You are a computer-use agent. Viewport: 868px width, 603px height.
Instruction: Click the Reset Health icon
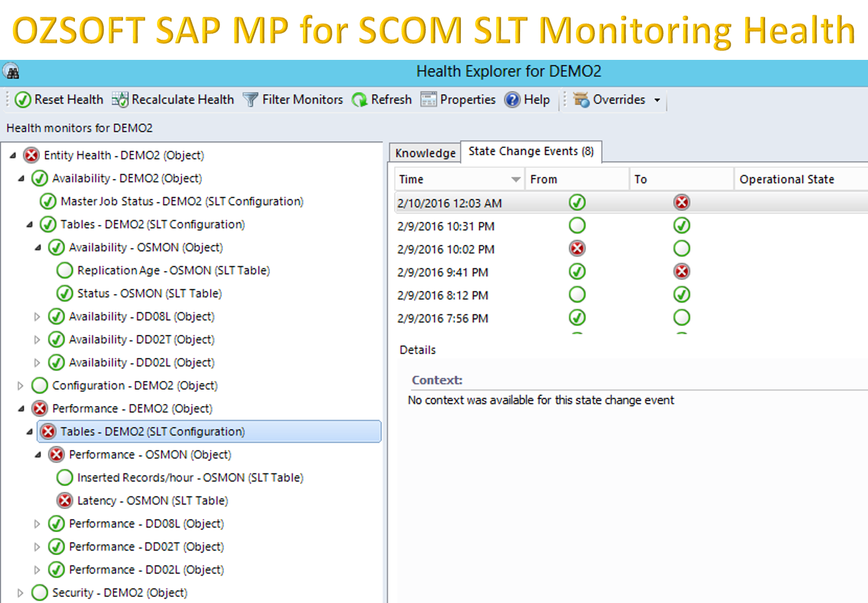point(23,99)
